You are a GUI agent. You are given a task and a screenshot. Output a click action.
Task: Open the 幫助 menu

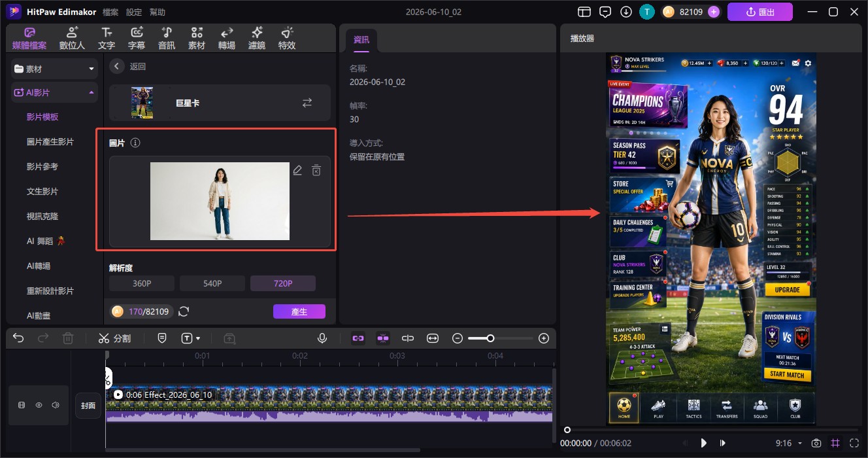pos(158,12)
